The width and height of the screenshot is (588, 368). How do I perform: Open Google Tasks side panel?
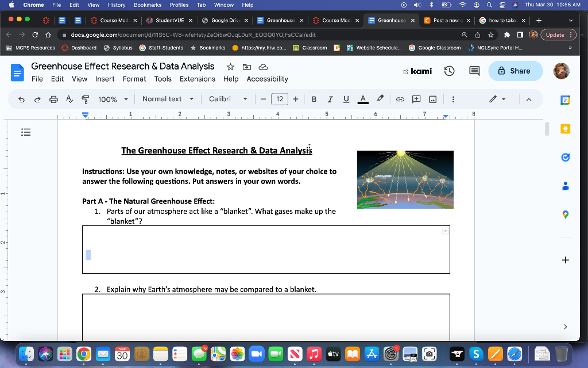coord(566,158)
